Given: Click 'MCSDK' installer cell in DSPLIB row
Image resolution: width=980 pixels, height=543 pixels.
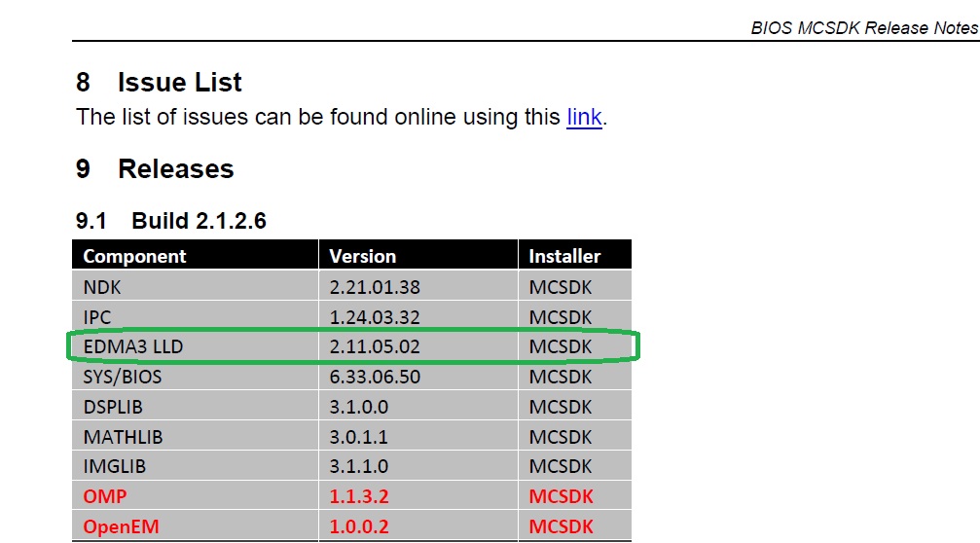Looking at the screenshot, I should point(574,406).
